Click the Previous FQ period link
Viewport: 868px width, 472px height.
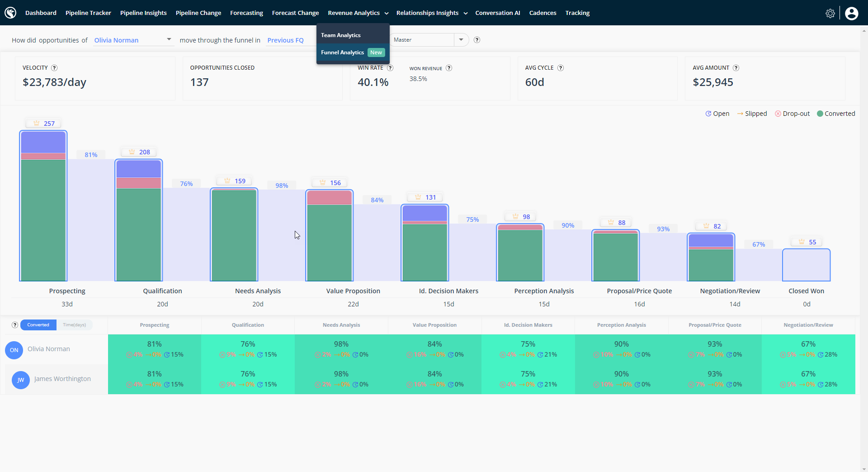point(285,40)
